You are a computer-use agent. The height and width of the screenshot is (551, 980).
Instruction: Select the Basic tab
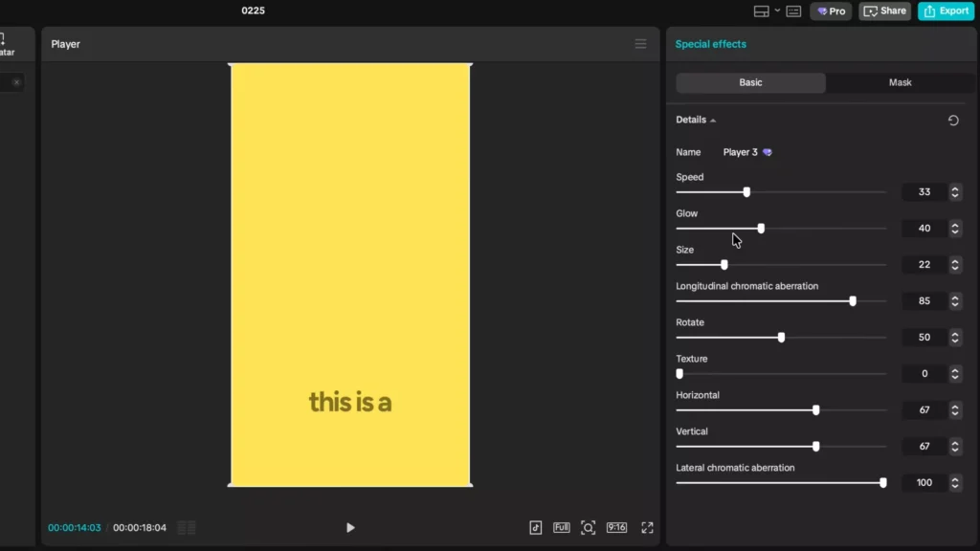[x=750, y=82]
